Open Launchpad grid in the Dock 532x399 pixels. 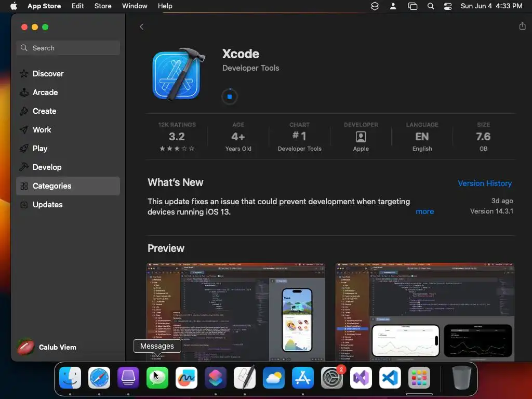[x=419, y=378]
